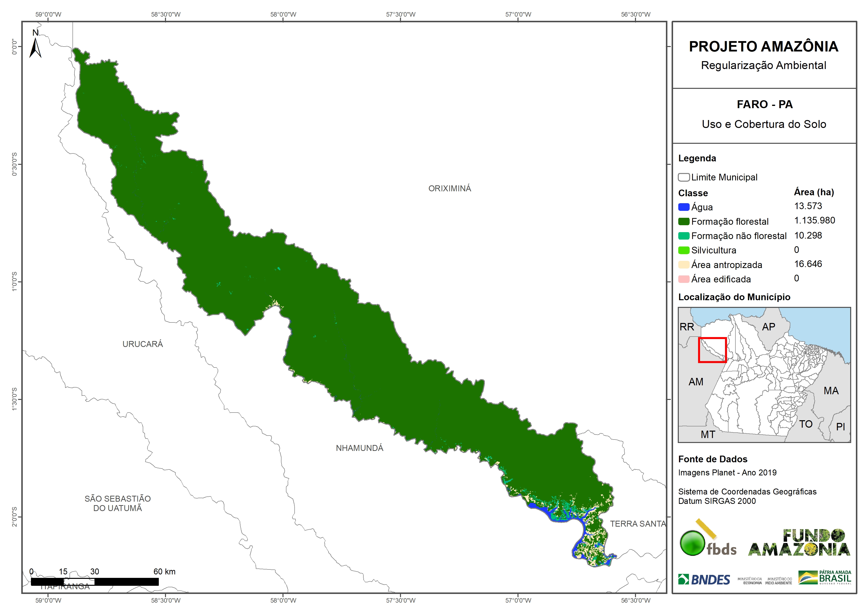Click the Formação não florestal swatch
Viewport: 868px width, 614px height.
pos(683,236)
